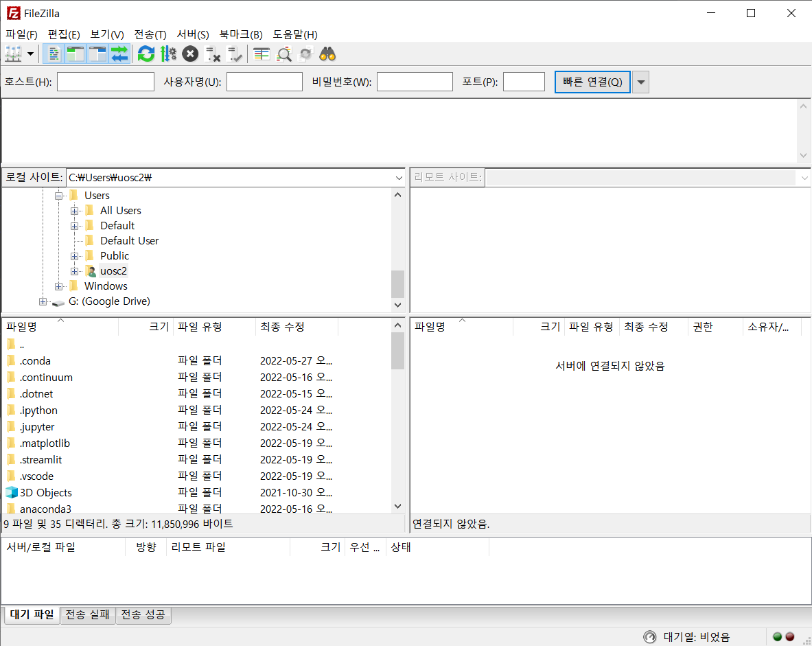This screenshot has width=812, height=646.
Task: Open the 편집(E) menu
Action: [x=64, y=34]
